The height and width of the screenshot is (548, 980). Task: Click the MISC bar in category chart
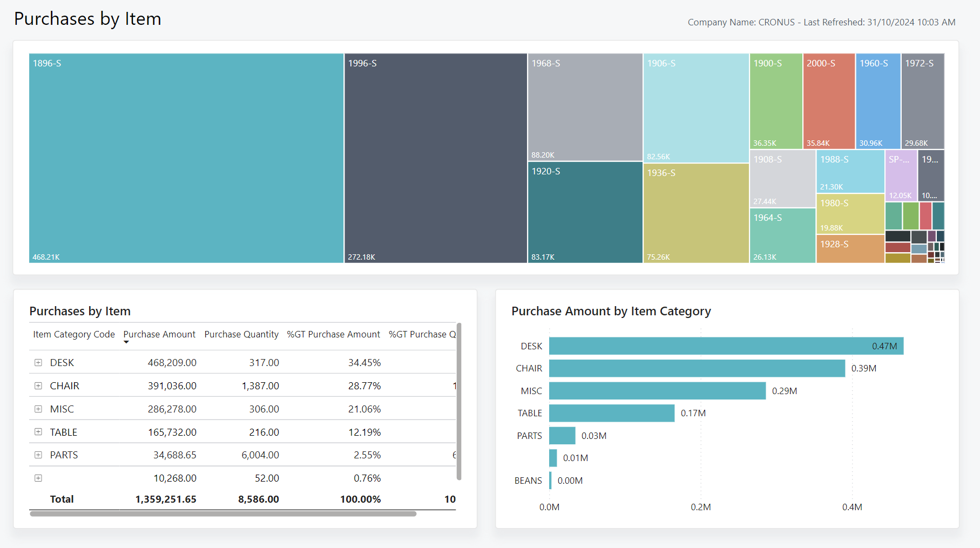(x=657, y=391)
